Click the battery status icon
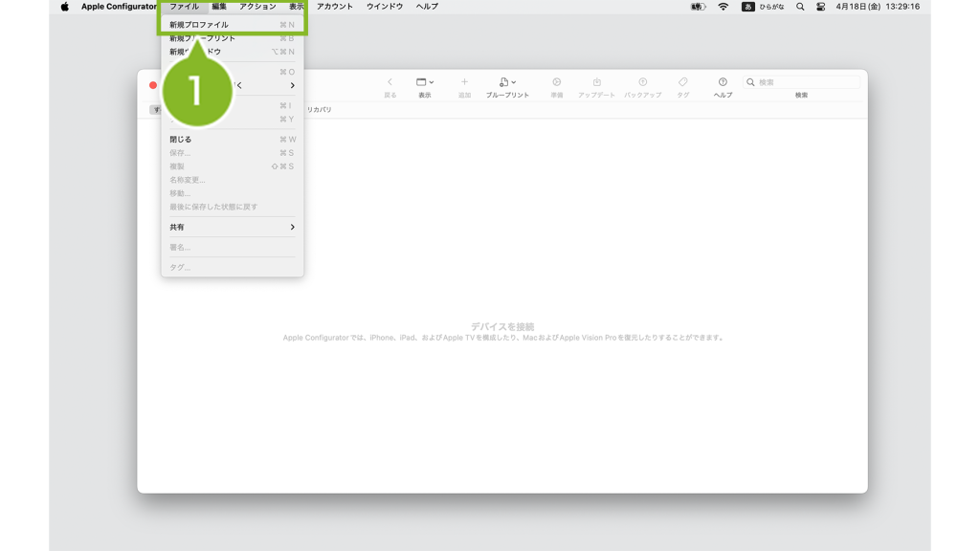The height and width of the screenshot is (551, 980). (x=698, y=7)
